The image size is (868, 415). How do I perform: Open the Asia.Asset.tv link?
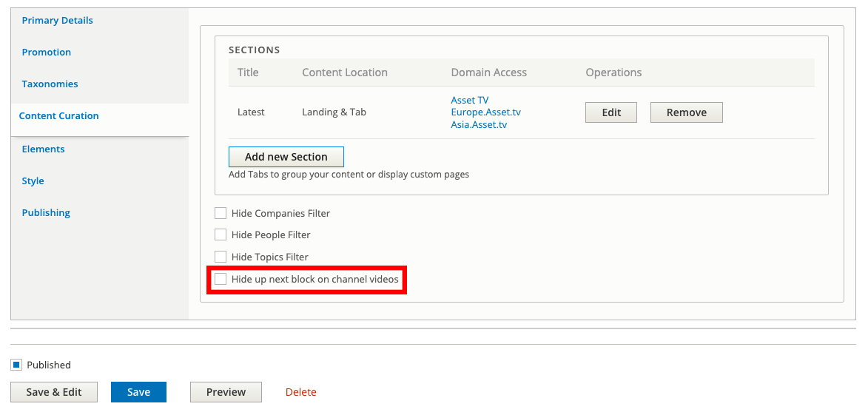(480, 124)
